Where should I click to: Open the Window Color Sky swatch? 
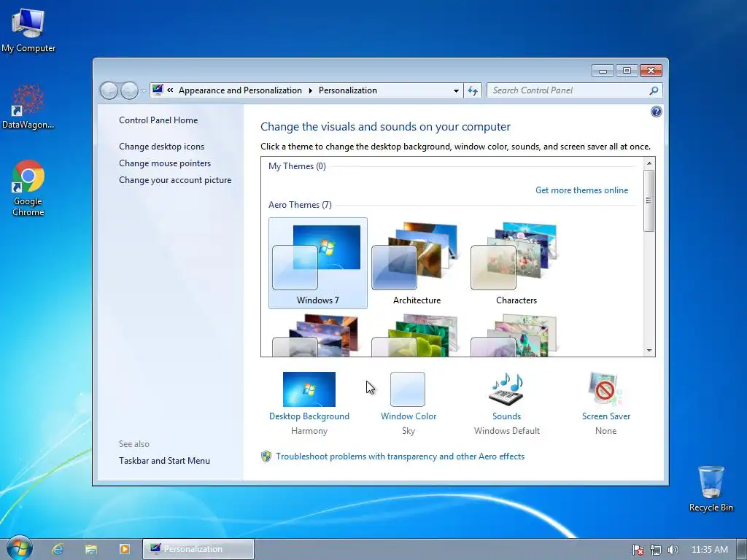click(x=408, y=389)
